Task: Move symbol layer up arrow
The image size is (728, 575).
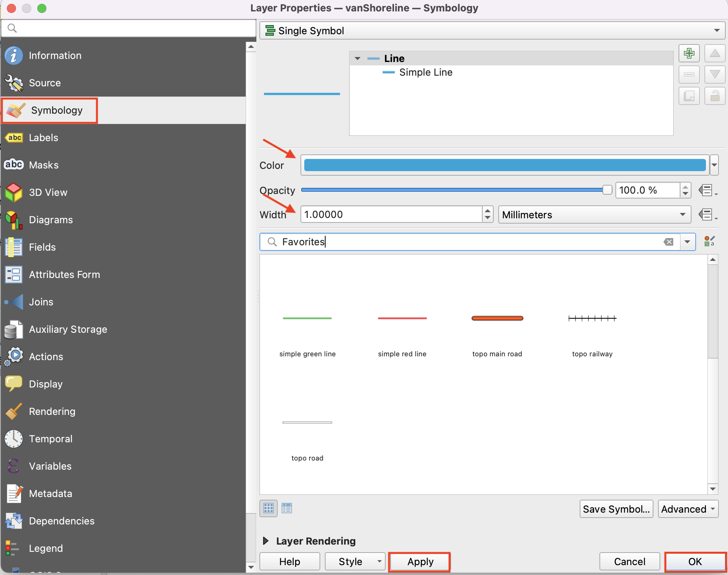Action: 715,53
